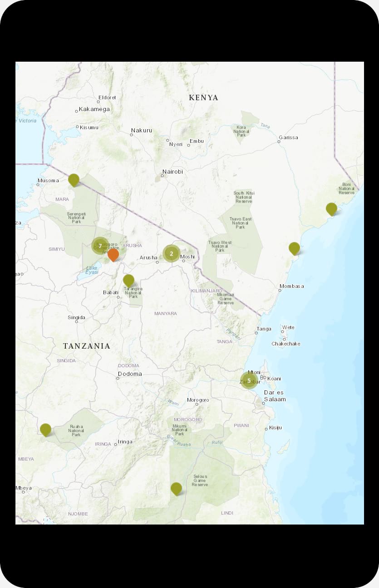Click the green pin near Mara border
The height and width of the screenshot is (588, 379).
click(74, 180)
